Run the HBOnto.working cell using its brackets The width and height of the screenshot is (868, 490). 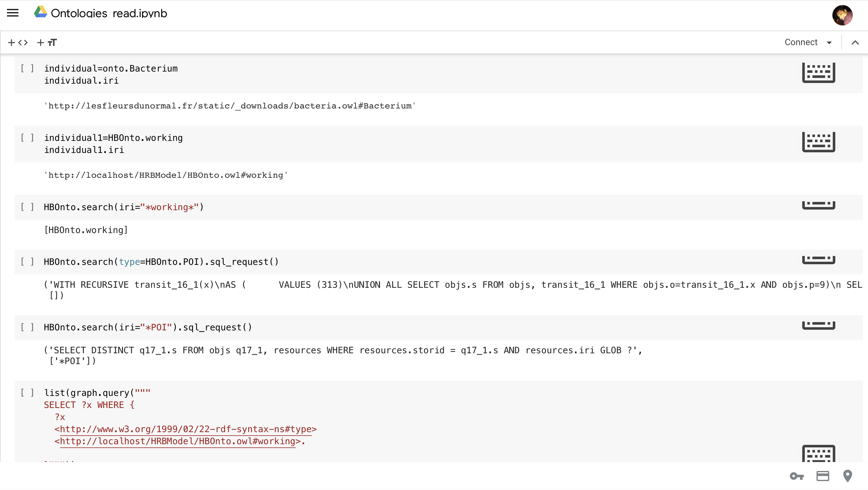[x=27, y=138]
